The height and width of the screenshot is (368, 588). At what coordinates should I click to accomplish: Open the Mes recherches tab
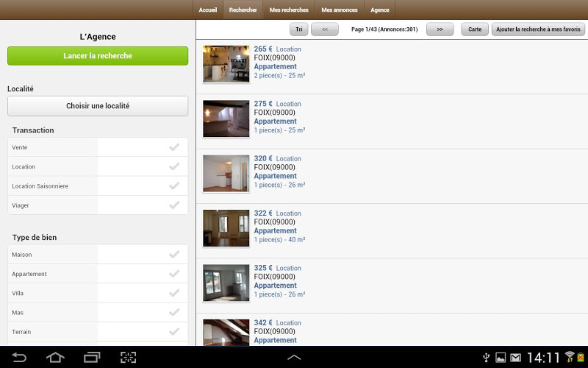[x=289, y=10]
